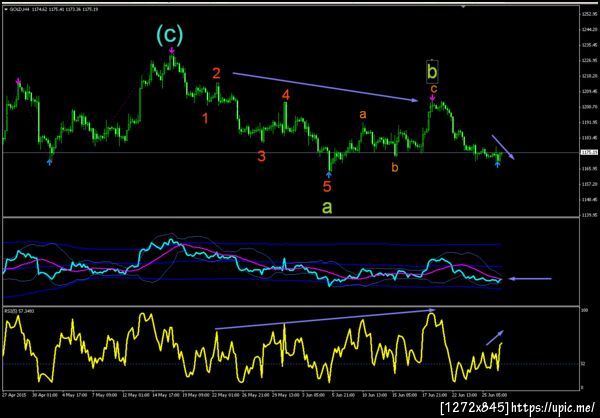Click the 25 Jun 05:00 time label
Screen dimensions: 600x418
[x=493, y=394]
